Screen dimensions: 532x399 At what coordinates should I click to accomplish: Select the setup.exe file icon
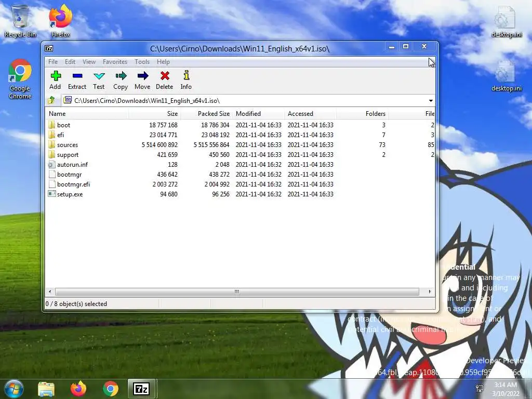51,194
